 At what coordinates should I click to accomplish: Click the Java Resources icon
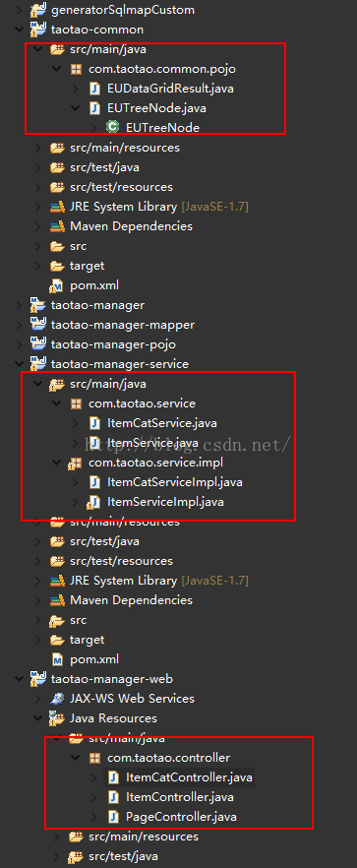tap(58, 718)
